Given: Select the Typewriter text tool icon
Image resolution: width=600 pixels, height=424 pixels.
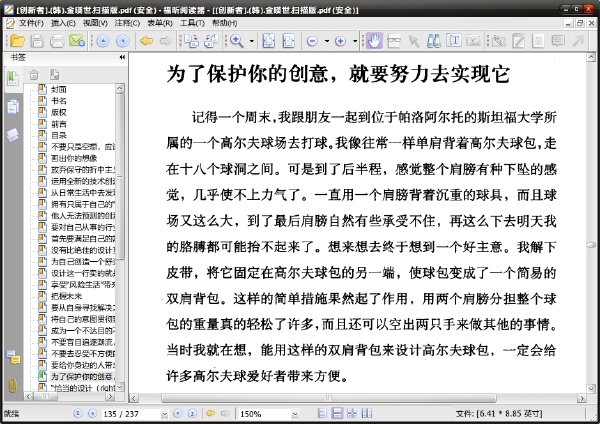Looking at the screenshot, I should tap(453, 41).
